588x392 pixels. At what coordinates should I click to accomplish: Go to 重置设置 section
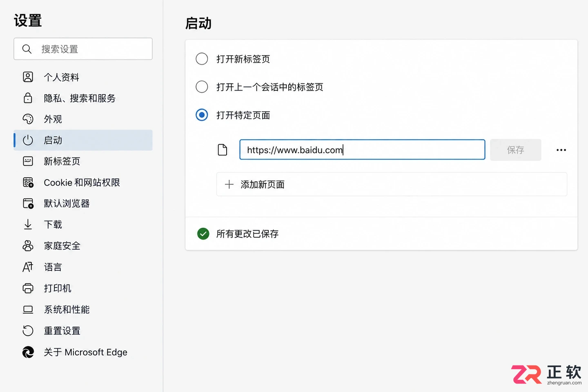[83, 331]
